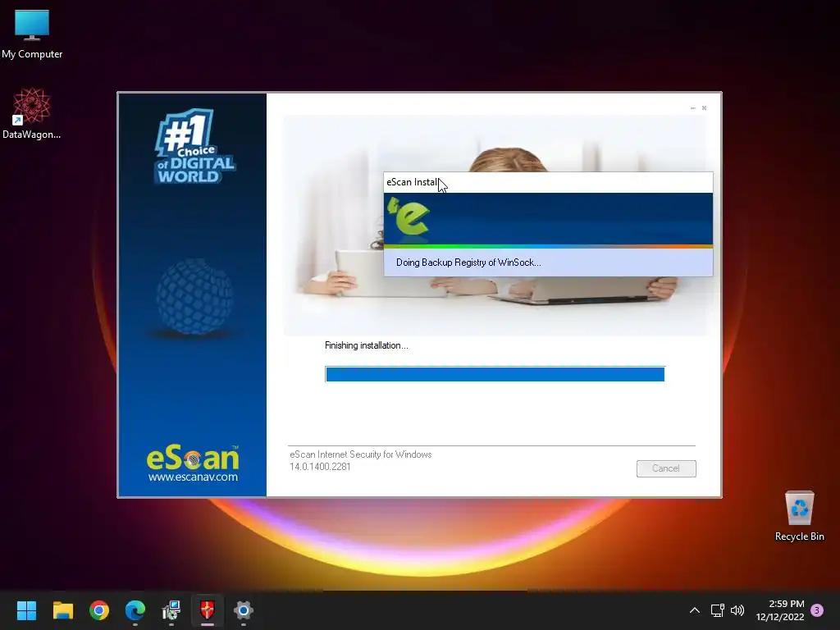This screenshot has width=840, height=630.
Task: Click the green eScan 'e' logo
Action: coord(409,217)
